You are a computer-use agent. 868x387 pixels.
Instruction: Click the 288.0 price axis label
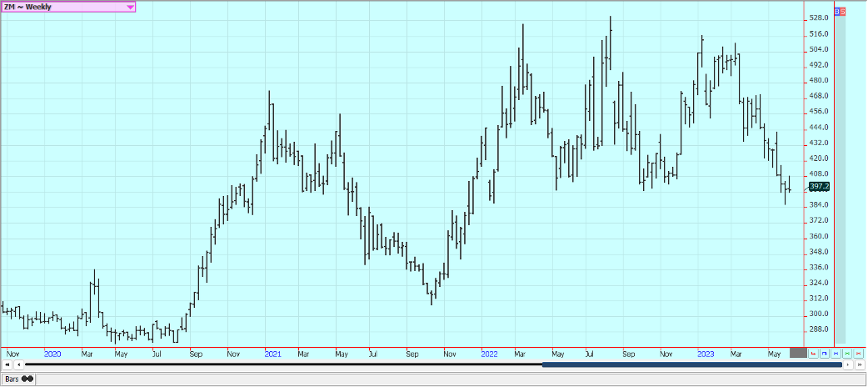coord(820,329)
